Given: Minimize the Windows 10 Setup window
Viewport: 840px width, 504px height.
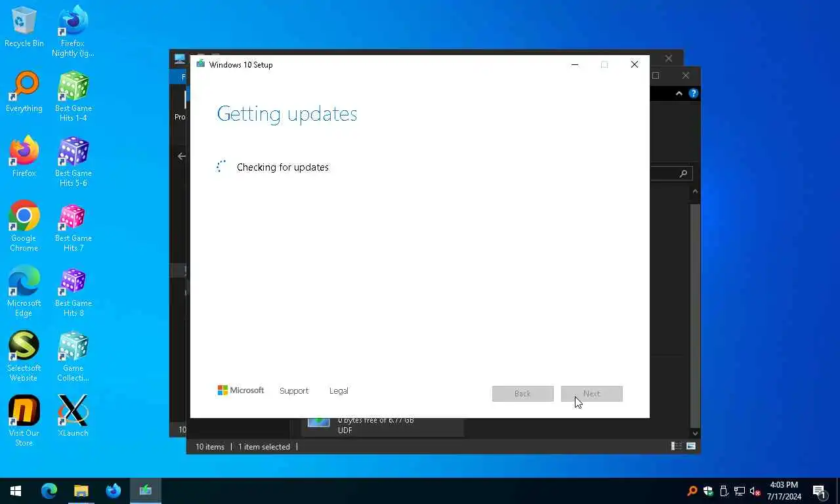Looking at the screenshot, I should click(x=575, y=64).
